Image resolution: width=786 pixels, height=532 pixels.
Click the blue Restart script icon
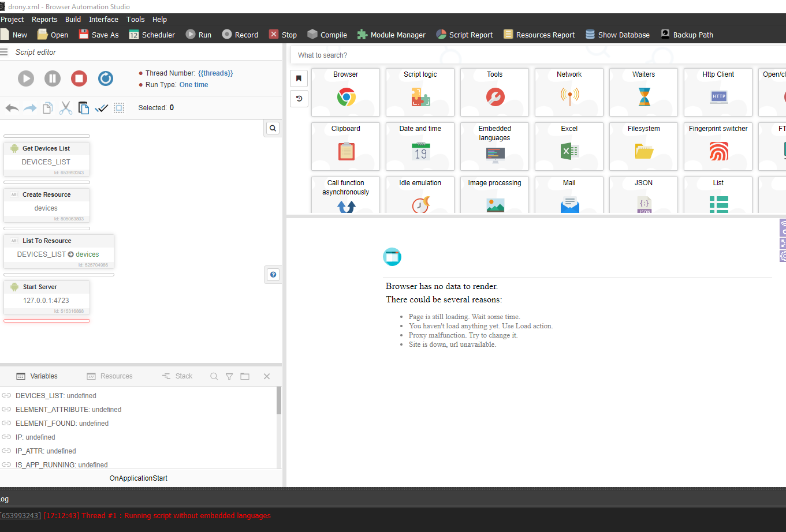coord(106,78)
